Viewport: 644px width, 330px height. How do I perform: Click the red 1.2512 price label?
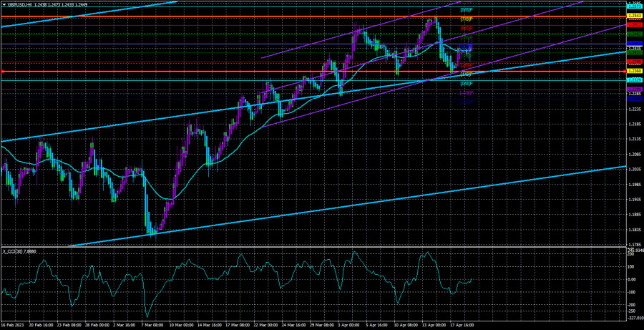[634, 25]
